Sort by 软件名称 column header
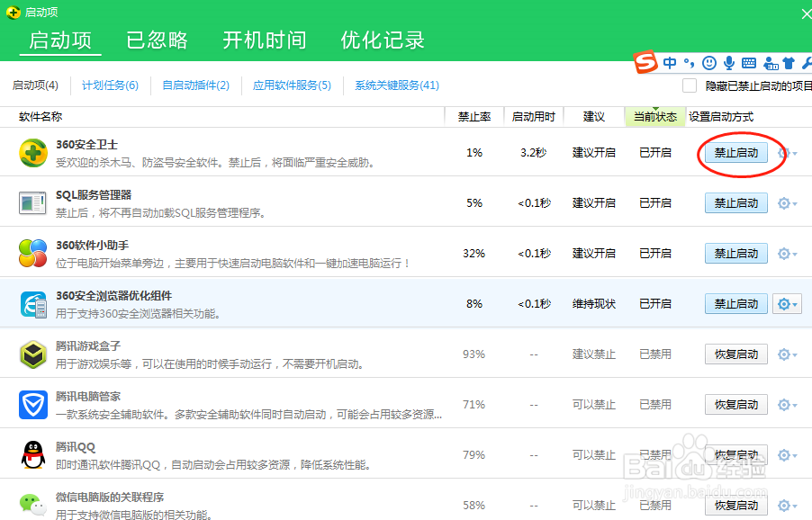The height and width of the screenshot is (520, 812). click(41, 117)
